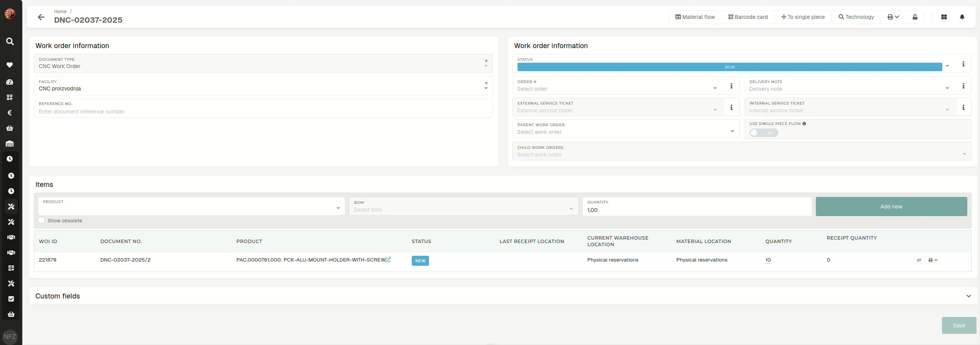980x345 pixels.
Task: Click the info icon beside Delivery note
Action: coord(963,86)
